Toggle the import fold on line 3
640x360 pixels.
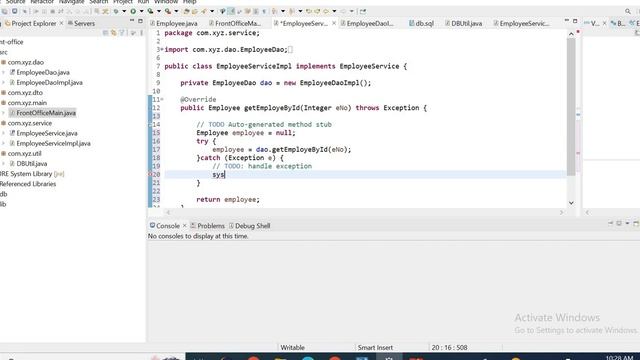tap(162, 49)
